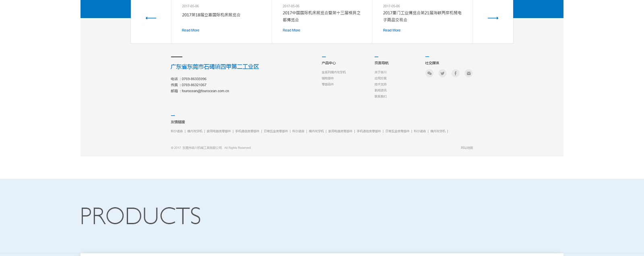Go to 应用方案 page
This screenshot has height=256, width=644.
(x=380, y=79)
